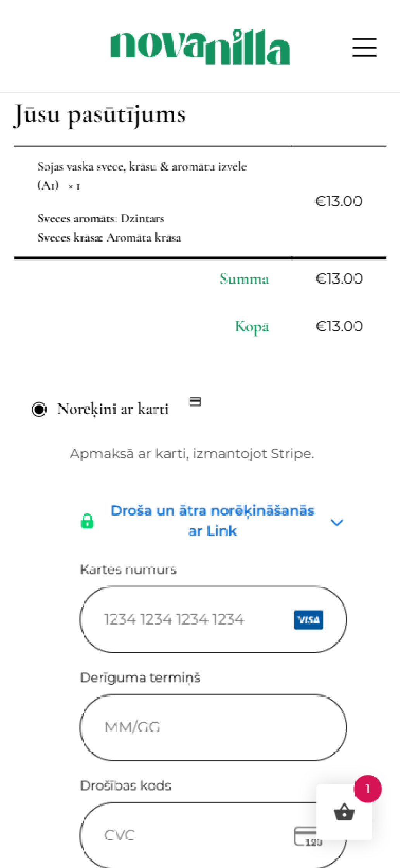Click the Stripe payment description text
The height and width of the screenshot is (868, 400).
tap(192, 454)
